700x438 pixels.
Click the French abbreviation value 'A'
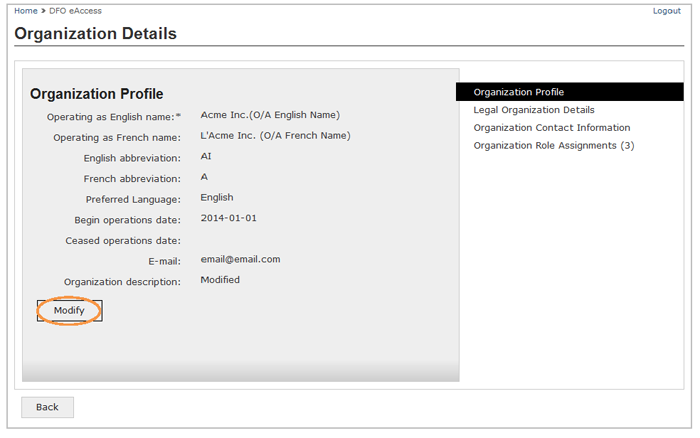204,177
